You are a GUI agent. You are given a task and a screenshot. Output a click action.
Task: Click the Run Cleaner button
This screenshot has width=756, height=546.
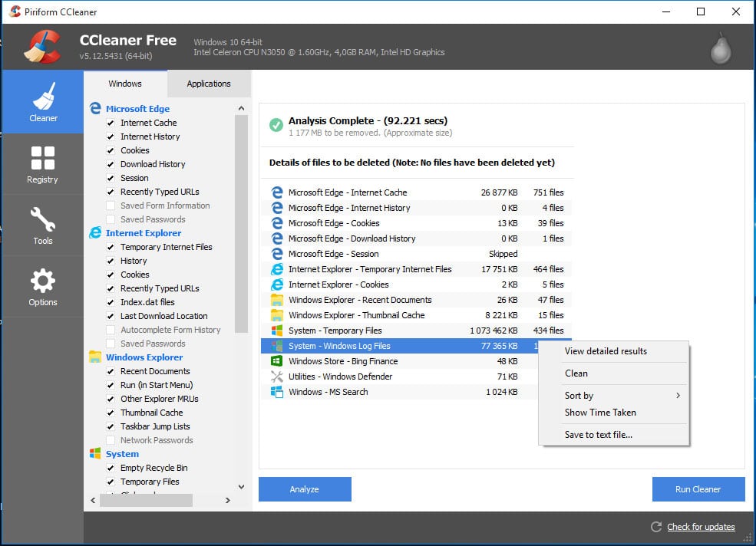[698, 489]
